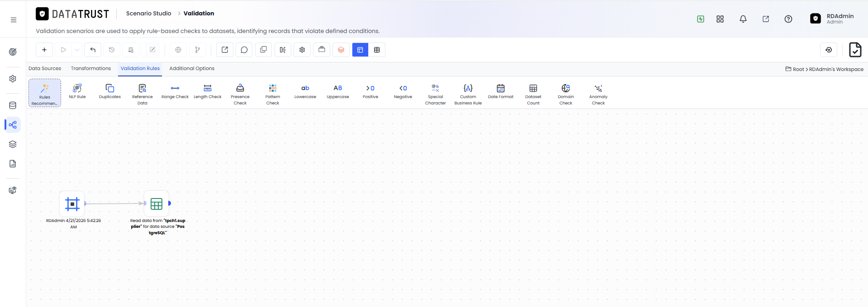Open the RDAdmin user profile menu
Viewport: 868px width, 307px height.
pos(832,19)
